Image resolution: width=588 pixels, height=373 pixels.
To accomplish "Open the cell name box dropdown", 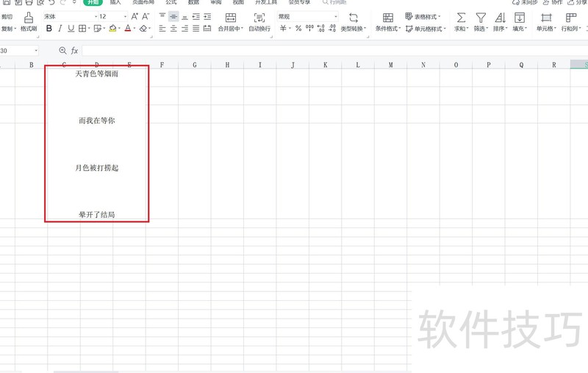I will pyautogui.click(x=36, y=50).
